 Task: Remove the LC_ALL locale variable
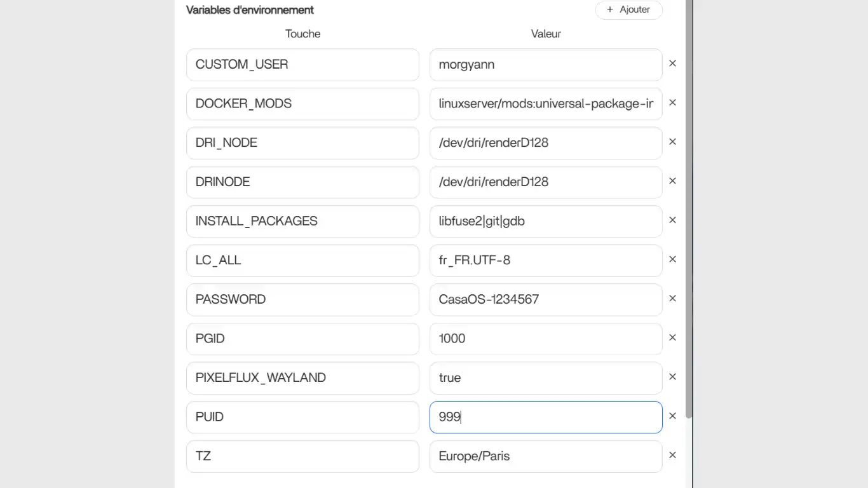click(672, 259)
